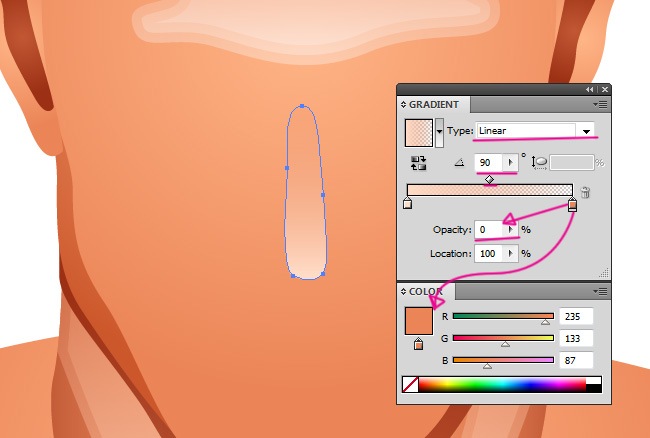Click the Opacity field showing 0
Screen dimensions: 650x438
click(489, 230)
